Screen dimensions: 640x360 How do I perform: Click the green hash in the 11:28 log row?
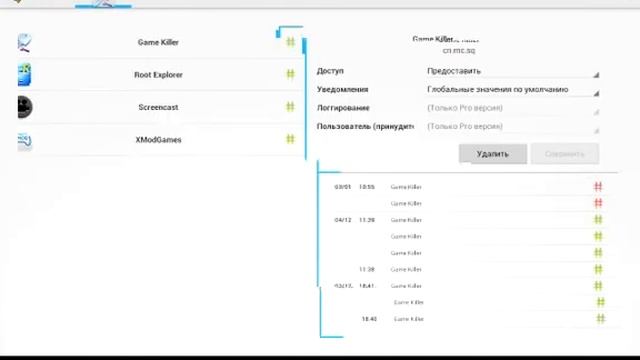coord(598,269)
